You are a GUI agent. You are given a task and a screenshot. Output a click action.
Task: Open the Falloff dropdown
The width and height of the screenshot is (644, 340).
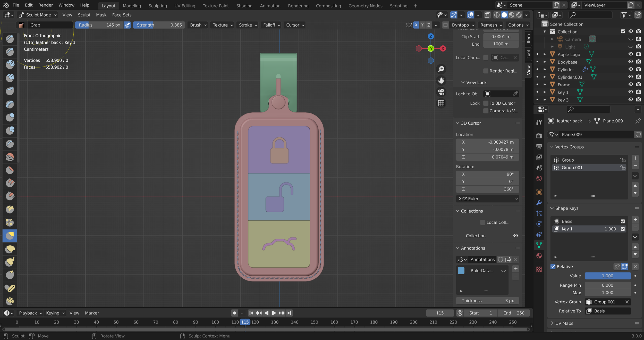271,25
